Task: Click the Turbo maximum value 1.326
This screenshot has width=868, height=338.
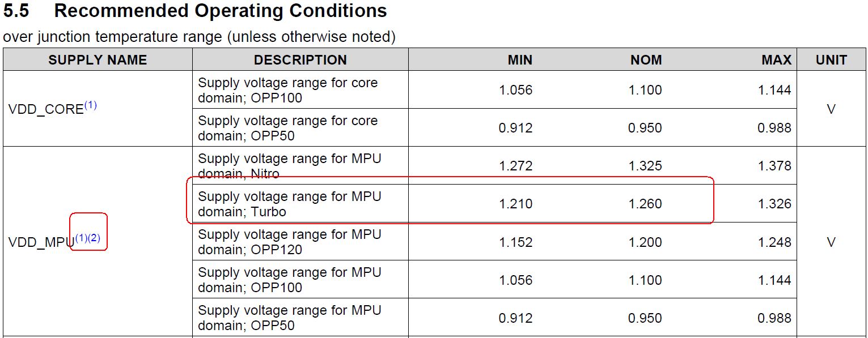Action: click(774, 204)
